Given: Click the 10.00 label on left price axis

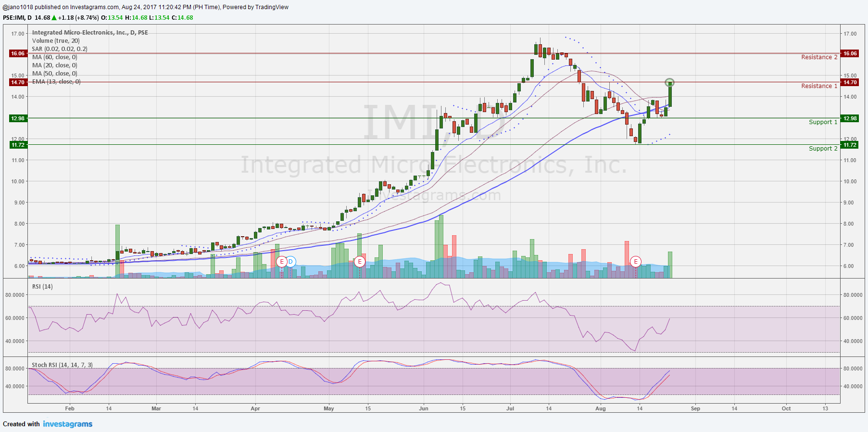Looking at the screenshot, I should tap(18, 181).
